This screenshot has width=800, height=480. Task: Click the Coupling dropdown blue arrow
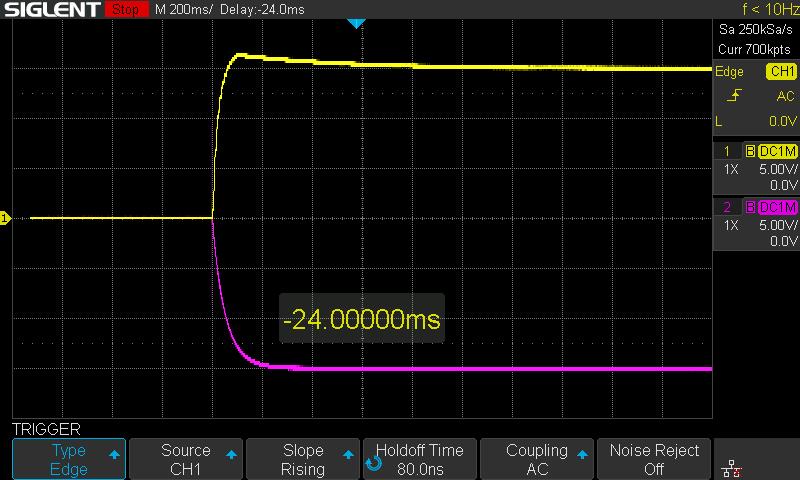582,454
